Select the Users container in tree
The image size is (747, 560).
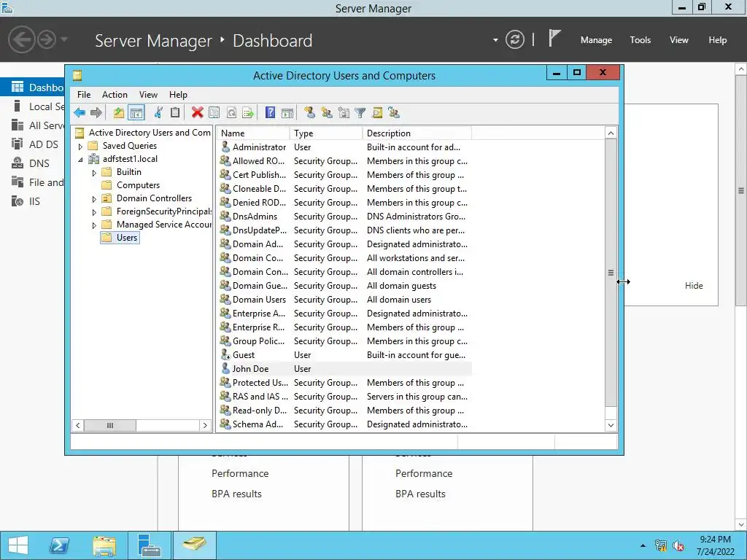click(127, 238)
